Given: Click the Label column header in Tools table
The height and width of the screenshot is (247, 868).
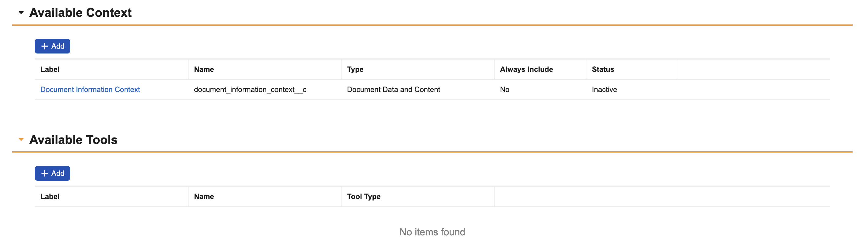Looking at the screenshot, I should [50, 197].
